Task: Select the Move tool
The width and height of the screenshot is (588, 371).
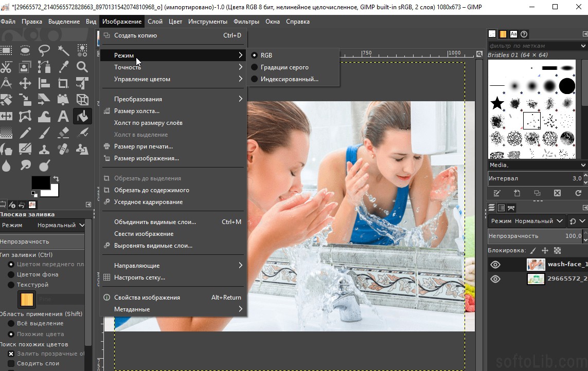Action: [x=25, y=83]
